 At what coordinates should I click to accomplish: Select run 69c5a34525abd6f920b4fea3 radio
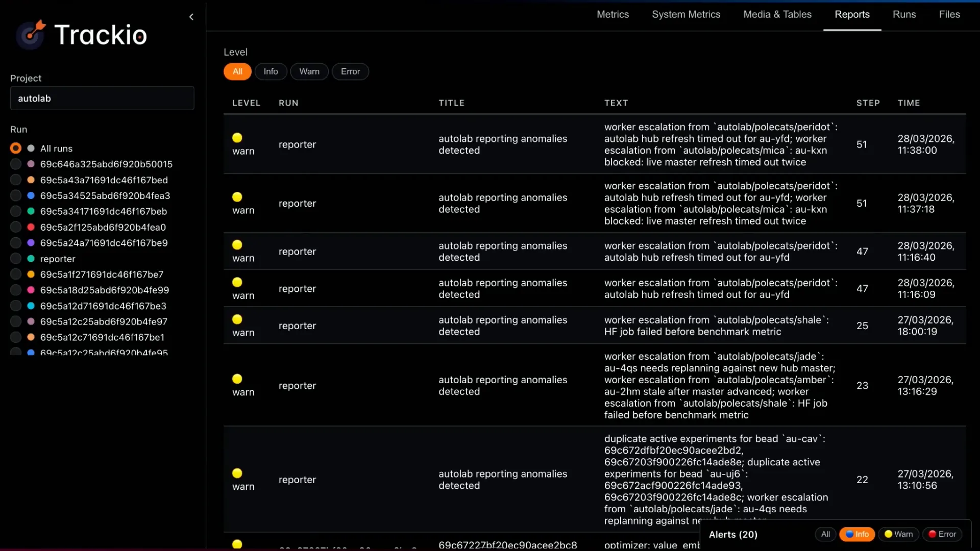point(16,195)
